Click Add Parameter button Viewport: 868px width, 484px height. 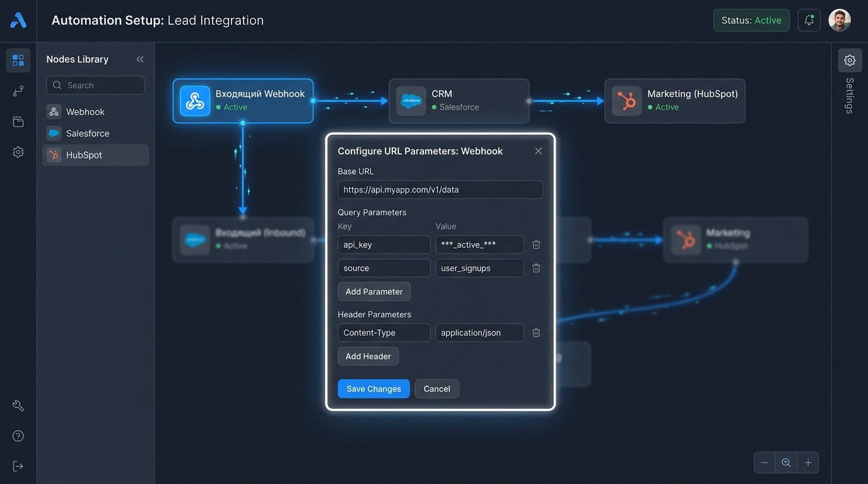(374, 292)
